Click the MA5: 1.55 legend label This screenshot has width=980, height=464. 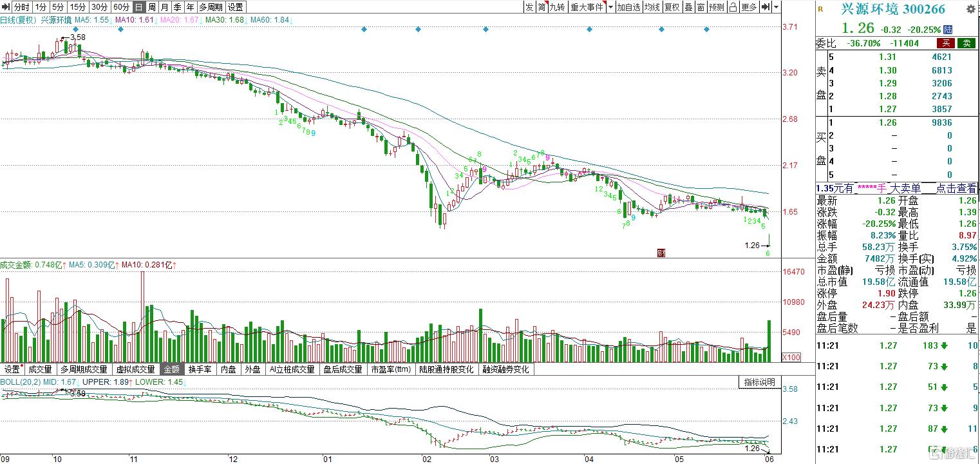tap(91, 20)
